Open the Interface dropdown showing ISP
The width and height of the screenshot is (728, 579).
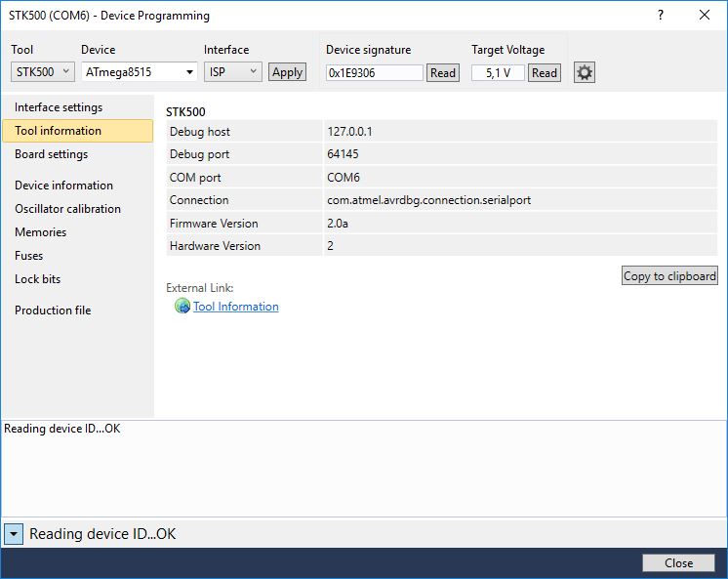232,72
